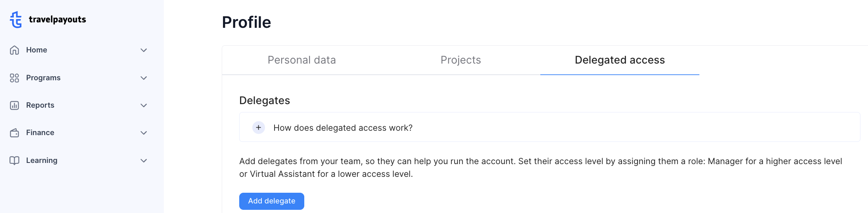The image size is (868, 213).
Task: Click the Programs grid icon
Action: [14, 78]
